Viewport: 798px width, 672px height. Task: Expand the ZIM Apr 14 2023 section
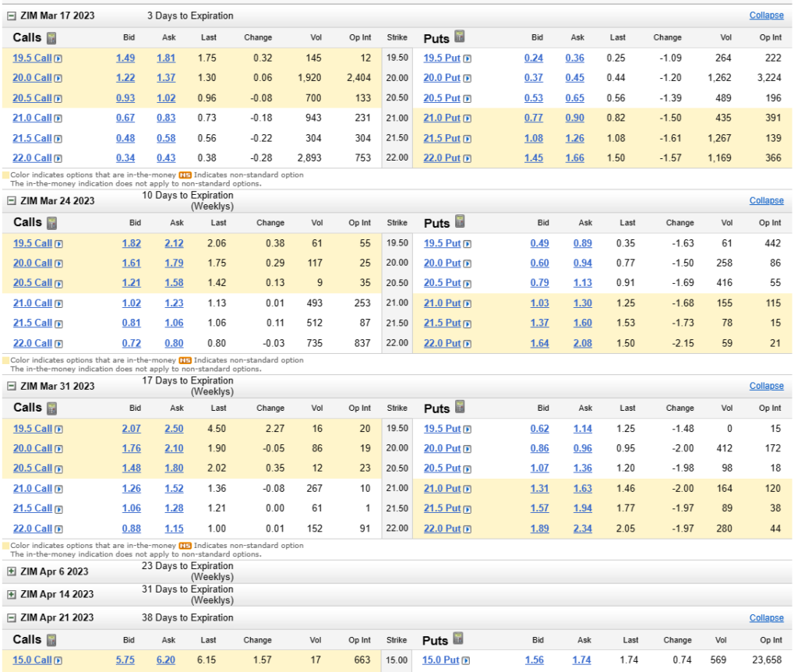(11, 594)
